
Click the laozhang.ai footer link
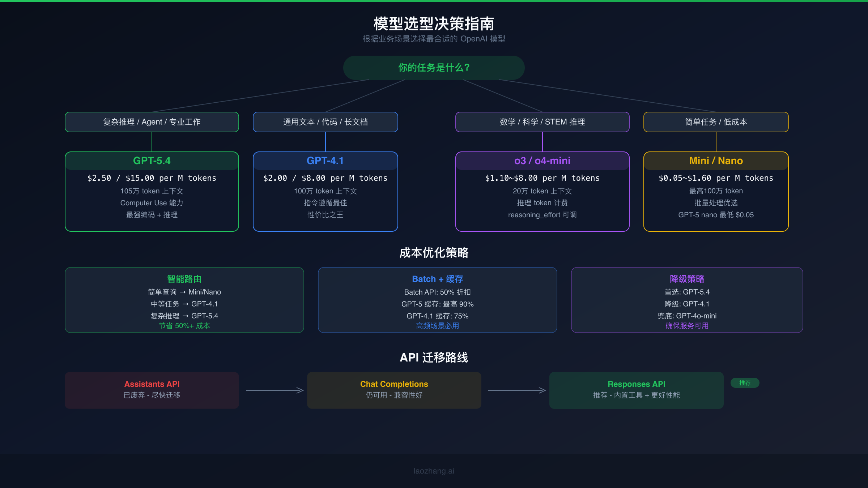[434, 471]
